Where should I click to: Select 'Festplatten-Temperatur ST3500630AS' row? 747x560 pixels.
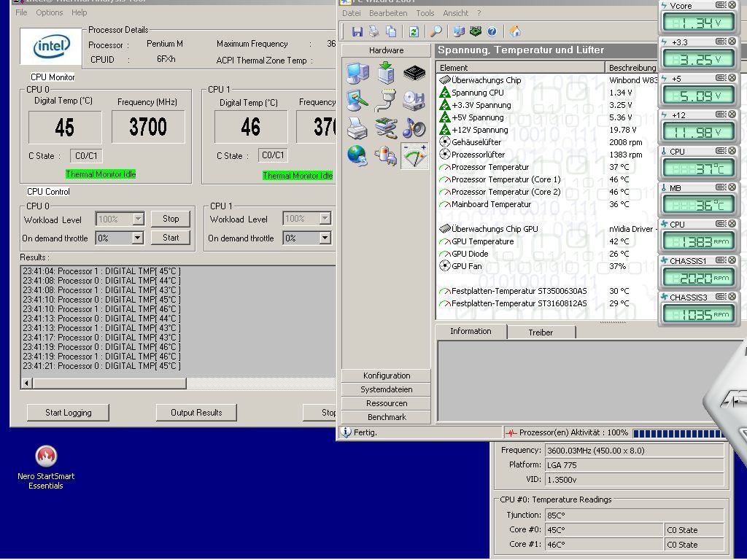pyautogui.click(x=547, y=291)
